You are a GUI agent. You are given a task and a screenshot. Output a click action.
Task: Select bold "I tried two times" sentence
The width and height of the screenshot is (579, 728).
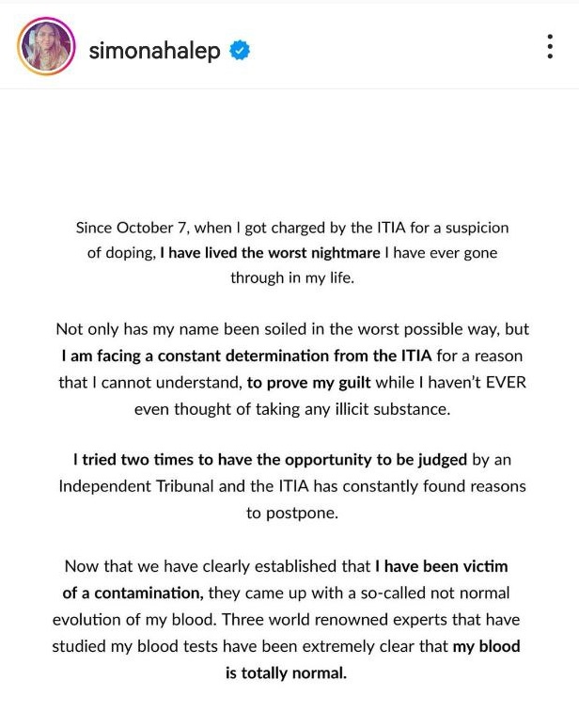click(x=270, y=460)
